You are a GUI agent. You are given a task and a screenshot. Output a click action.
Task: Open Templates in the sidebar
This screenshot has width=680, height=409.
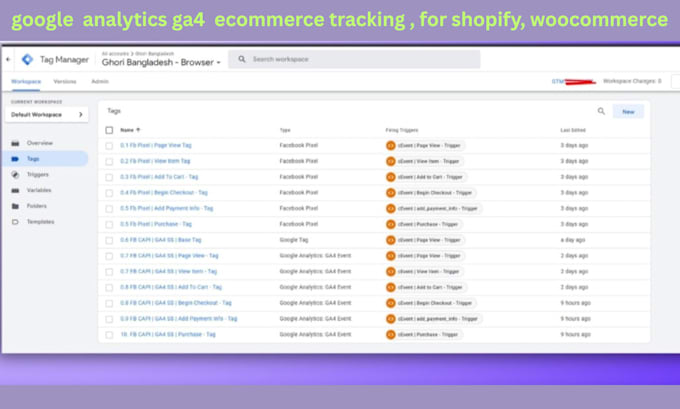40,222
